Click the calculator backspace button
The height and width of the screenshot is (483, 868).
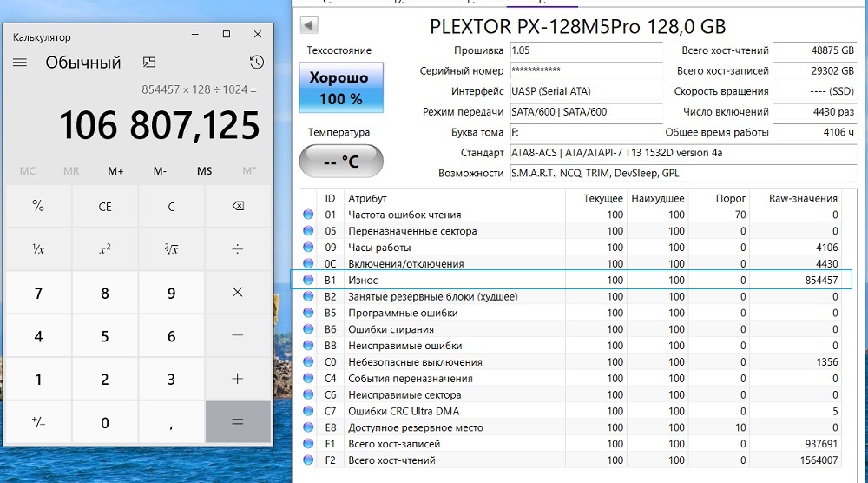click(x=238, y=206)
